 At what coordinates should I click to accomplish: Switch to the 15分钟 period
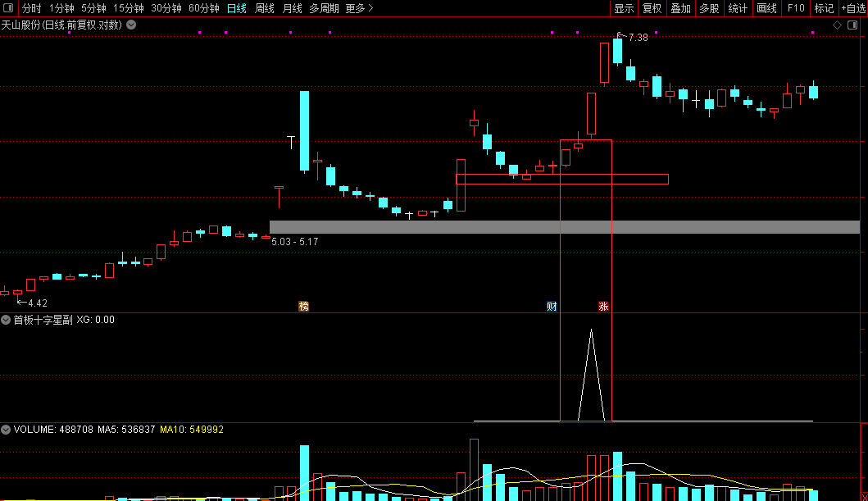coord(129,8)
